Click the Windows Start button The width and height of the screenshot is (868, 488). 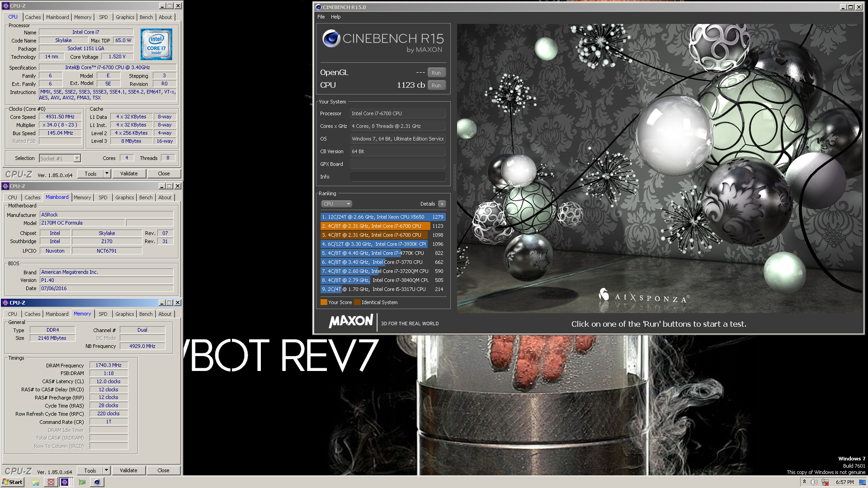coord(12,482)
